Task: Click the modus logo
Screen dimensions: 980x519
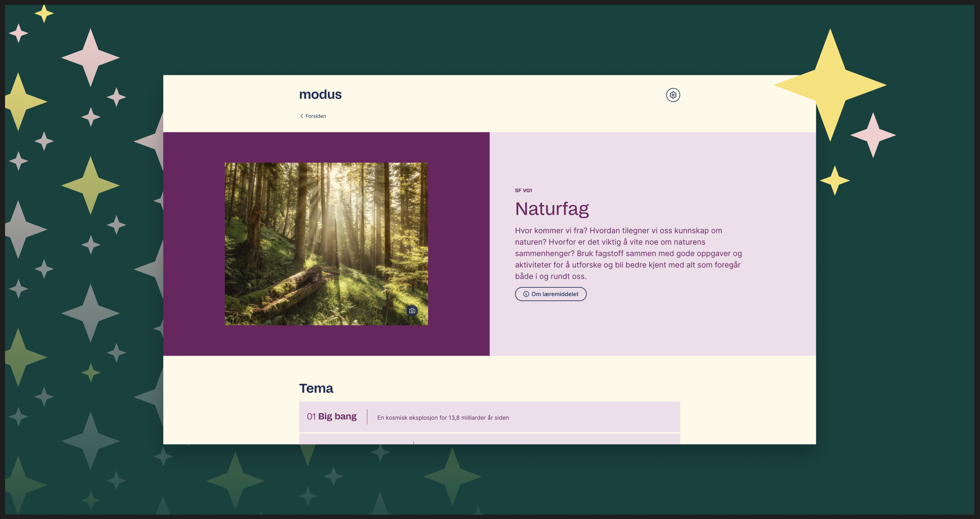Action: 320,94
